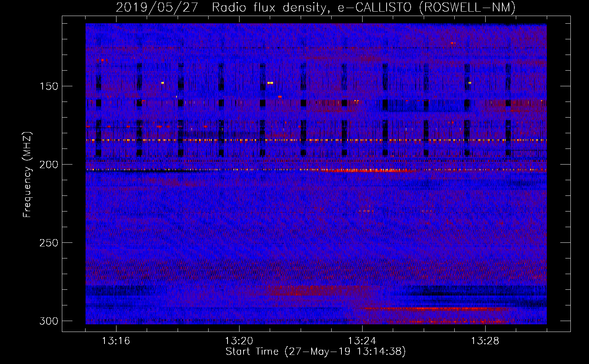Click the plot title "Radio flux density, e-CALLISTO (ROSWELL-NM)"
This screenshot has width=589, height=364.
(x=364, y=7)
